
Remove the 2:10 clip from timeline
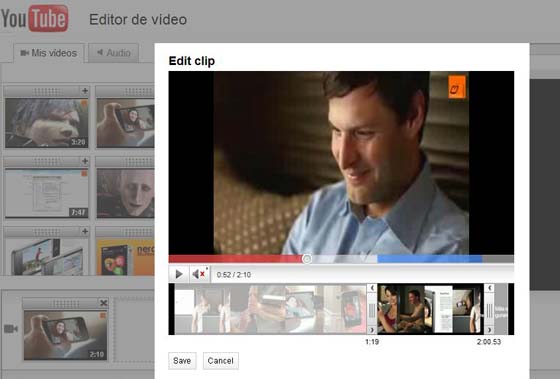[104, 303]
